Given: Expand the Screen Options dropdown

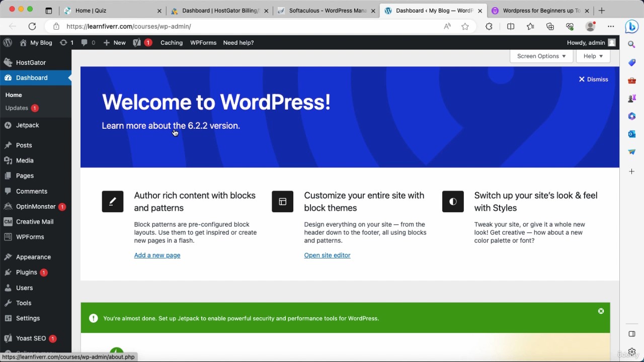Looking at the screenshot, I should [x=541, y=56].
